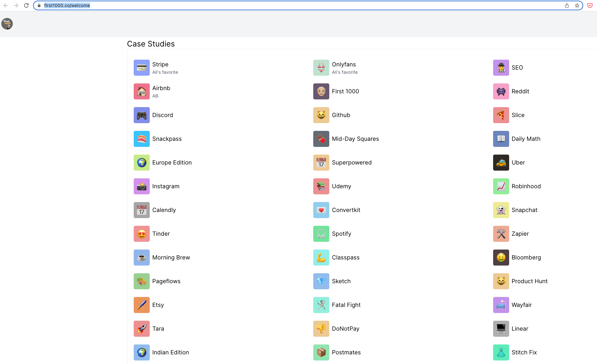Viewport: 597px width, 364px height.
Task: Click the Robinhood chart icon
Action: click(x=501, y=186)
